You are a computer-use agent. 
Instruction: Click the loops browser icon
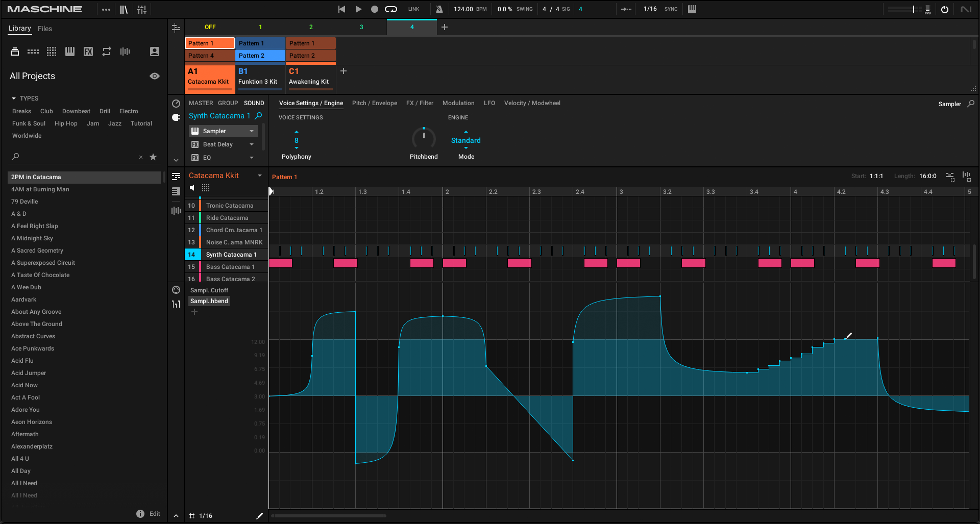pyautogui.click(x=107, y=52)
